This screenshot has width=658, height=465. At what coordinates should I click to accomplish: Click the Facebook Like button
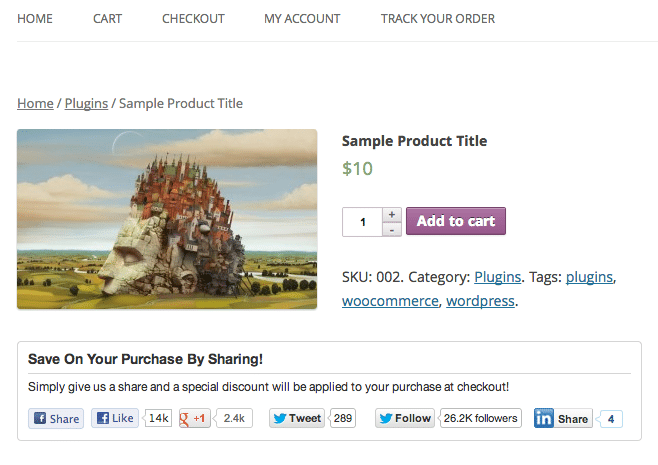[115, 418]
